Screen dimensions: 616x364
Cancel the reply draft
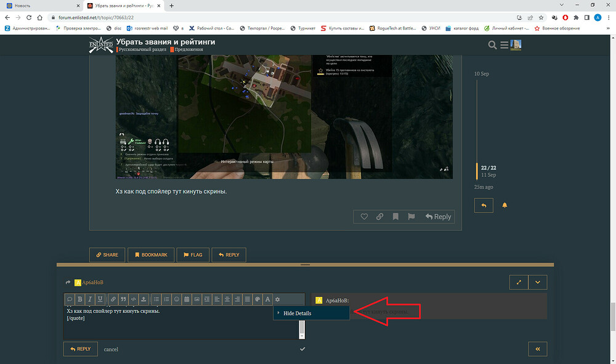pos(111,349)
